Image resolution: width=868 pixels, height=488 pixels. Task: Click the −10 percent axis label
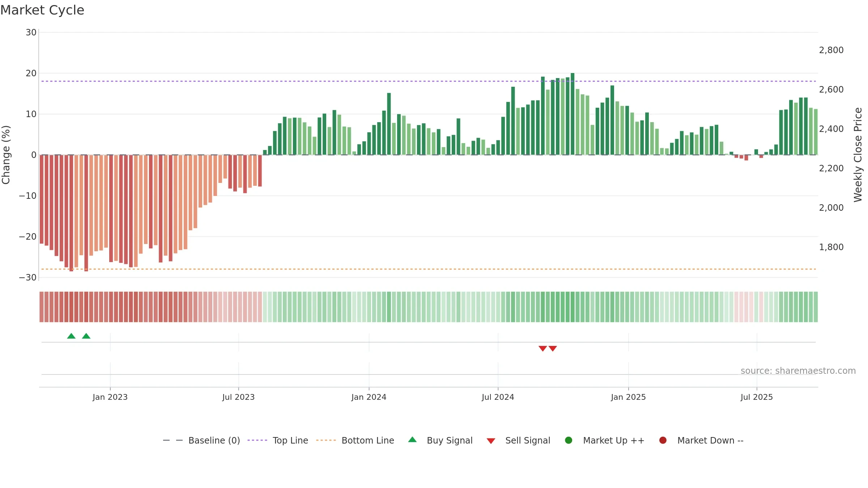pyautogui.click(x=28, y=196)
